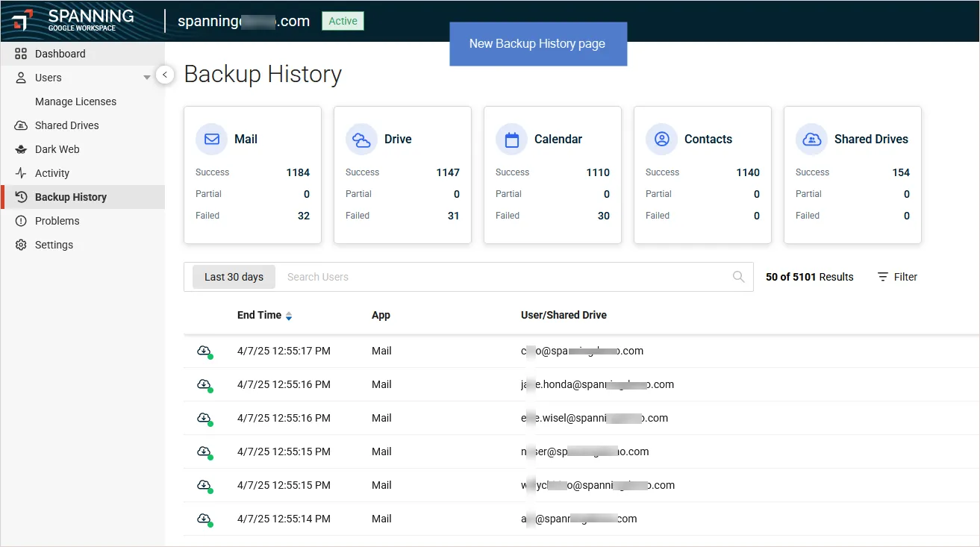Click the Drive cloud icon
This screenshot has height=547, width=980.
[361, 140]
